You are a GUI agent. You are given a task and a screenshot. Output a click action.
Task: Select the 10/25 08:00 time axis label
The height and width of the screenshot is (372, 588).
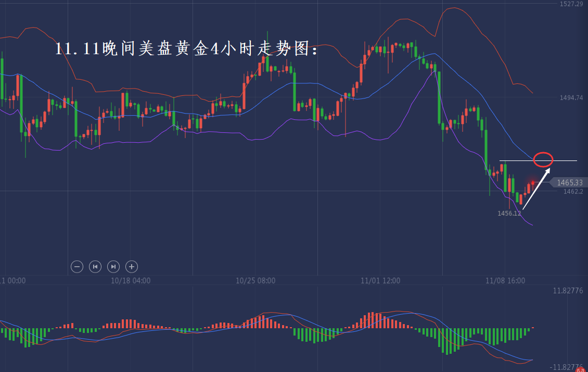pyautogui.click(x=255, y=280)
